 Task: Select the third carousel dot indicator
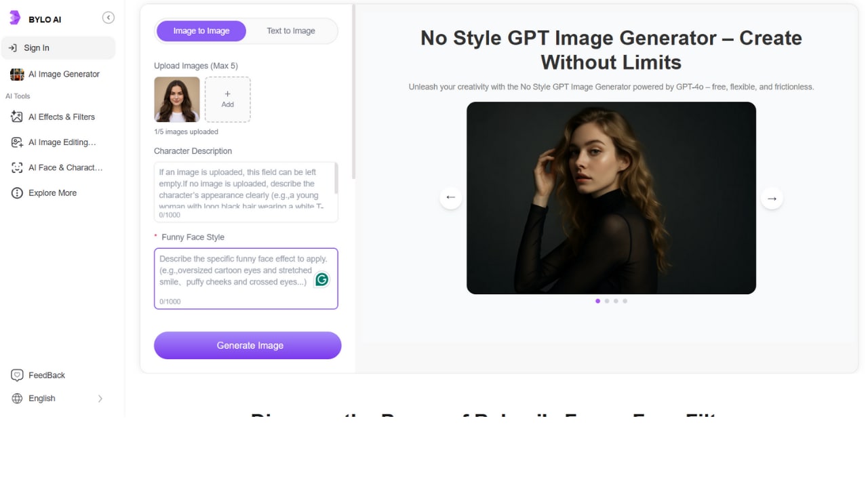(x=616, y=301)
